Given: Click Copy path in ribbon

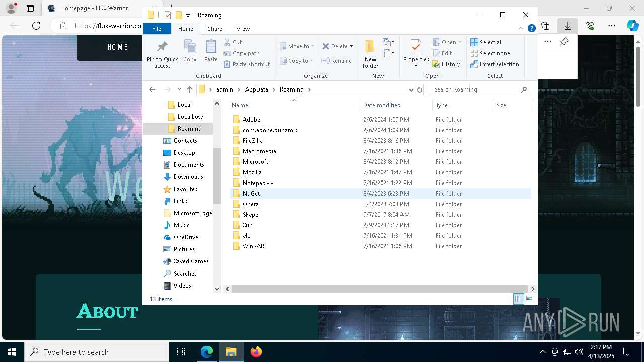Looking at the screenshot, I should (242, 53).
